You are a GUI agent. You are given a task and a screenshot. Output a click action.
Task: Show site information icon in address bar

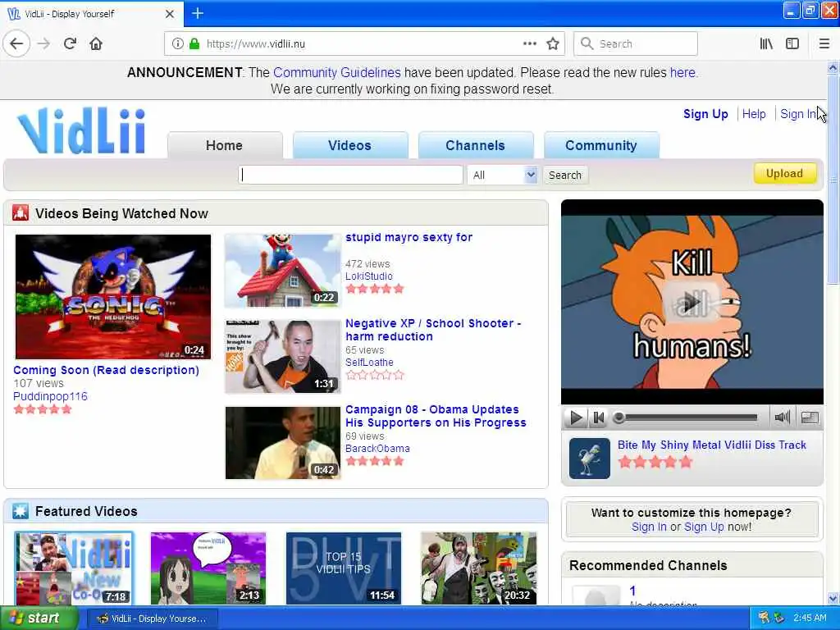point(177,43)
